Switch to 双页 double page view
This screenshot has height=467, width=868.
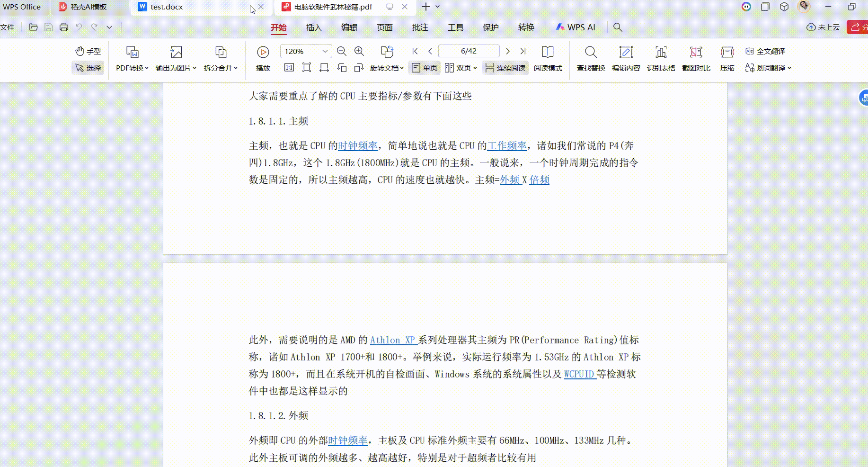[x=458, y=68]
